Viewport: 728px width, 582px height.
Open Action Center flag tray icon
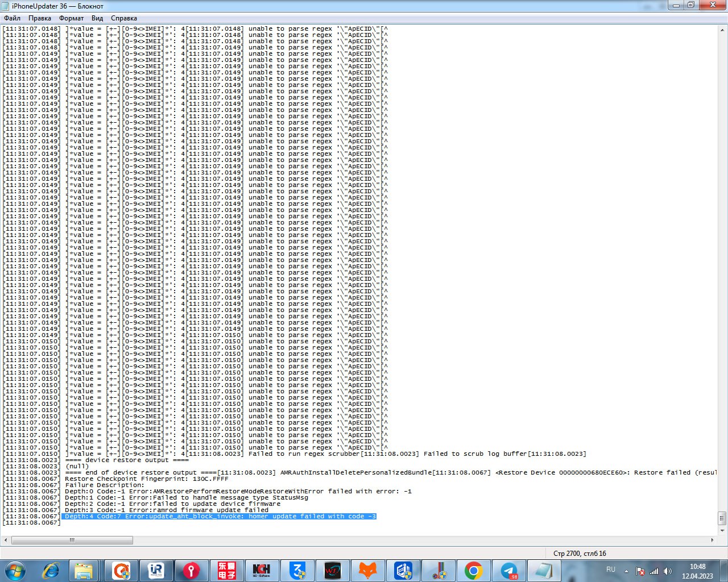click(x=640, y=571)
